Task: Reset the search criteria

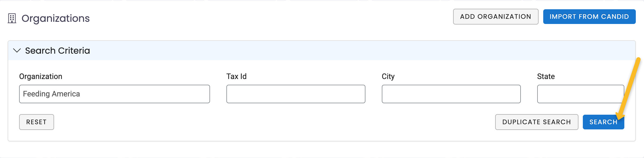Action: [x=36, y=122]
